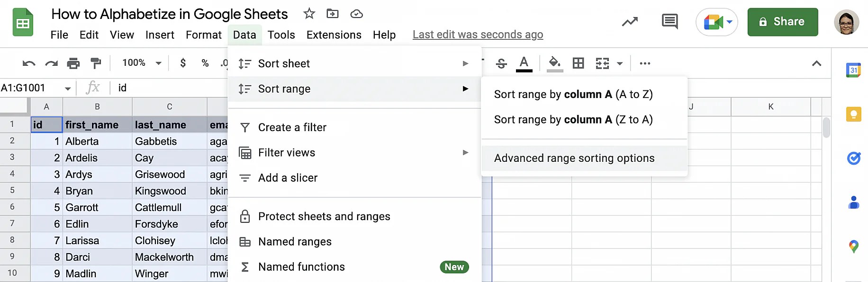Select cell containing Bryan
Viewport: 868px width, 282px height.
(x=97, y=191)
